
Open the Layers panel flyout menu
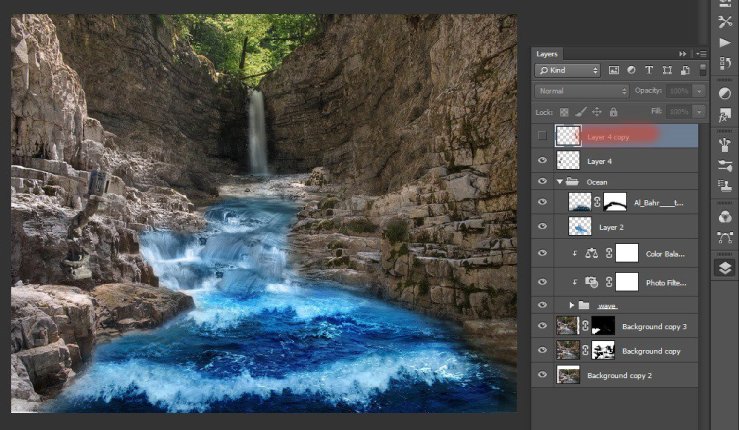click(x=700, y=53)
